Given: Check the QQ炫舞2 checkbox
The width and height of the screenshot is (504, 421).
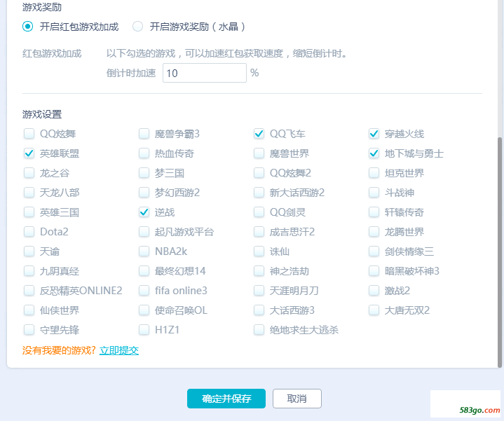Looking at the screenshot, I should point(259,173).
